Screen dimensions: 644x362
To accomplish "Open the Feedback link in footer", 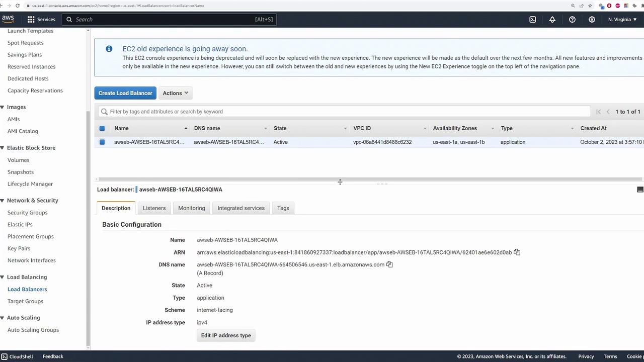I will click(53, 356).
